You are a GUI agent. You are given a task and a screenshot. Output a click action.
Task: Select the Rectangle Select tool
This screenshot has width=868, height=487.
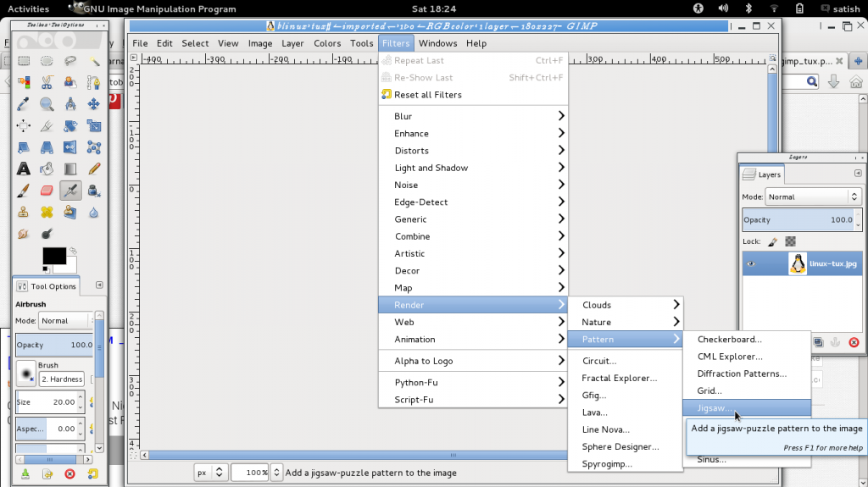(23, 61)
